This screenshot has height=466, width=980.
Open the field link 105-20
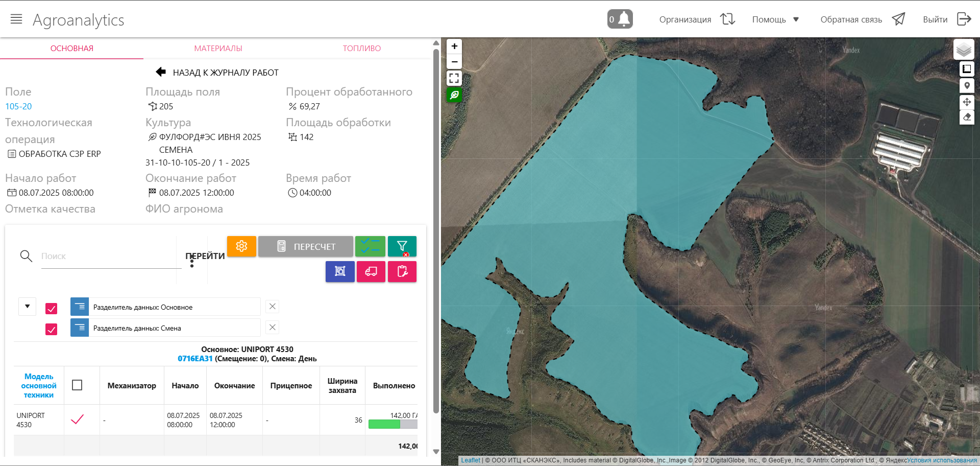click(x=18, y=106)
